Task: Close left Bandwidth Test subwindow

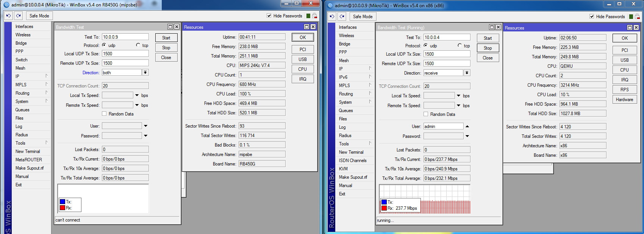Action: pos(177,27)
